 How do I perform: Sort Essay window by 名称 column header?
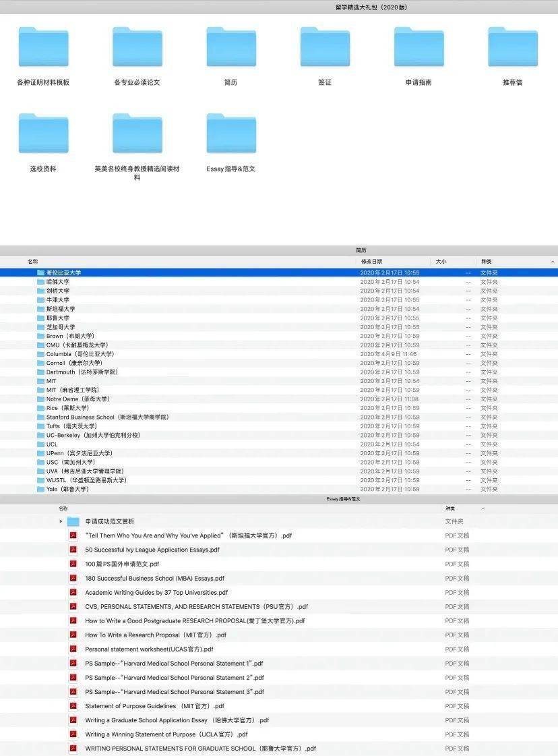[63, 508]
